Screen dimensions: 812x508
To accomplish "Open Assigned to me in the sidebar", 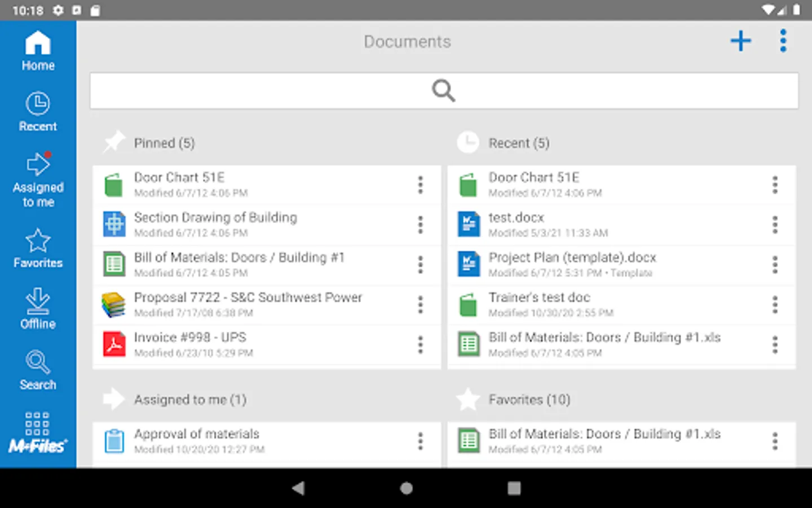I will tap(38, 180).
